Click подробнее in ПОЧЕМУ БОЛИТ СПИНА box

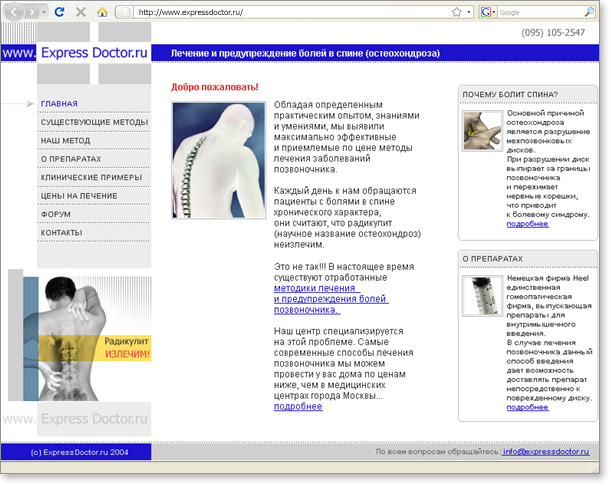(527, 224)
